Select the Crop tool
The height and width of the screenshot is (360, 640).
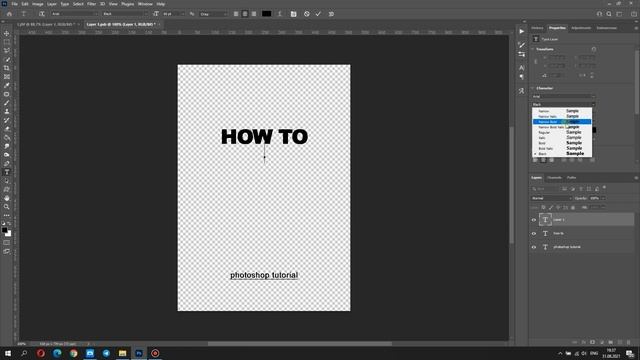click(x=7, y=68)
